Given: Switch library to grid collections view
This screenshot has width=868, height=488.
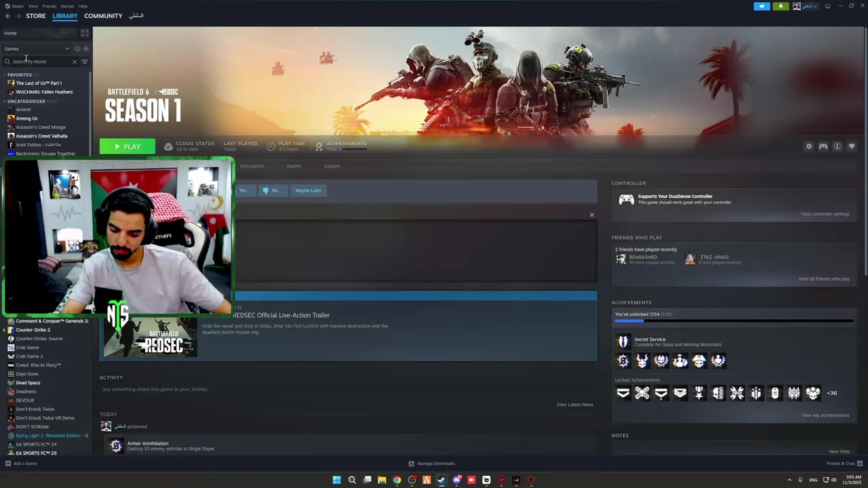Looking at the screenshot, I should coord(85,33).
